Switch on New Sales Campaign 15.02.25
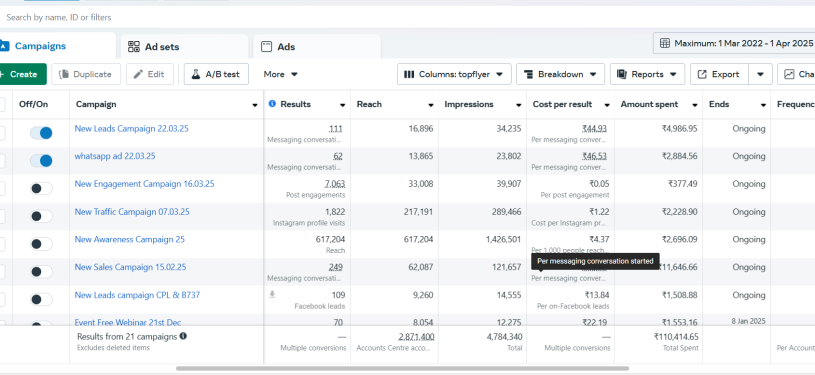 click(x=41, y=271)
